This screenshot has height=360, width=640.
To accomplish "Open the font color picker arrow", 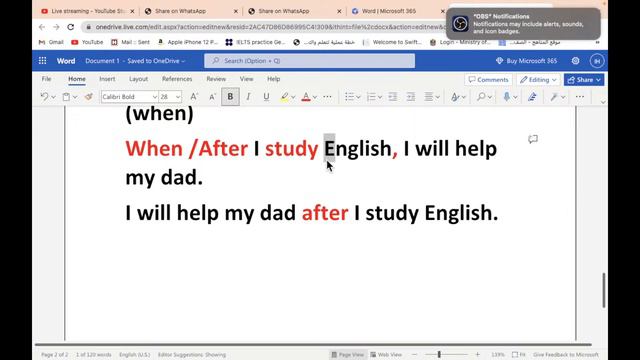I will click(315, 97).
